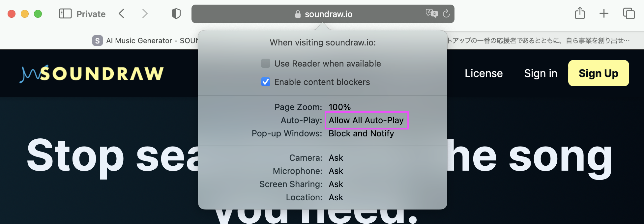Click the yellow Sign Up button
Viewport: 644px width, 224px height.
[598, 73]
